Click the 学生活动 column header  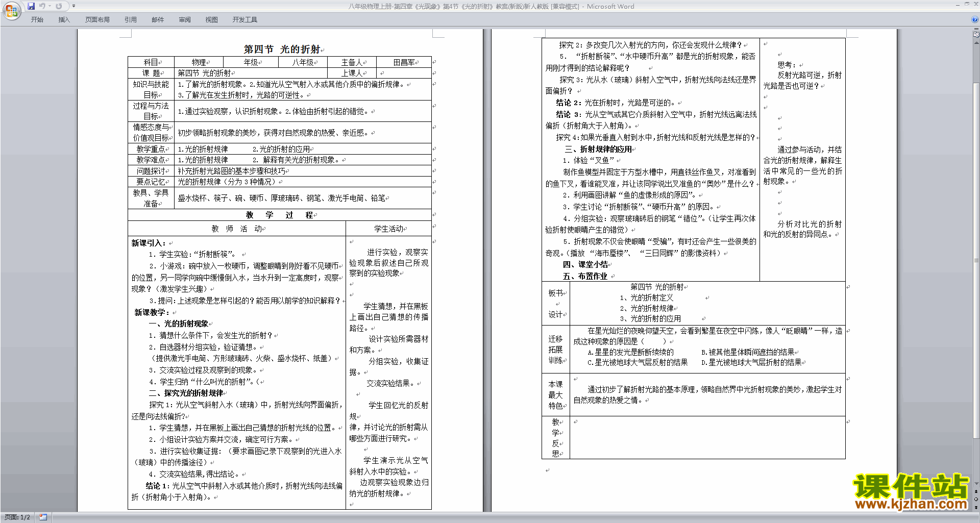388,229
